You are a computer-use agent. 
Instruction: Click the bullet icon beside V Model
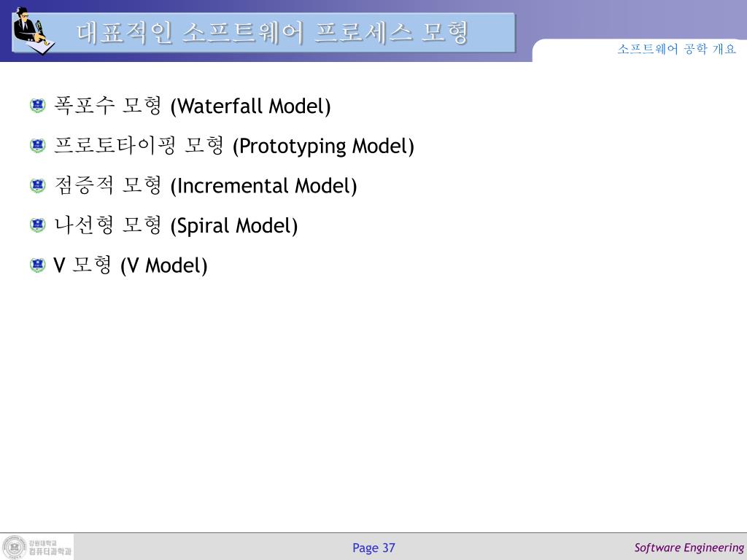(38, 265)
